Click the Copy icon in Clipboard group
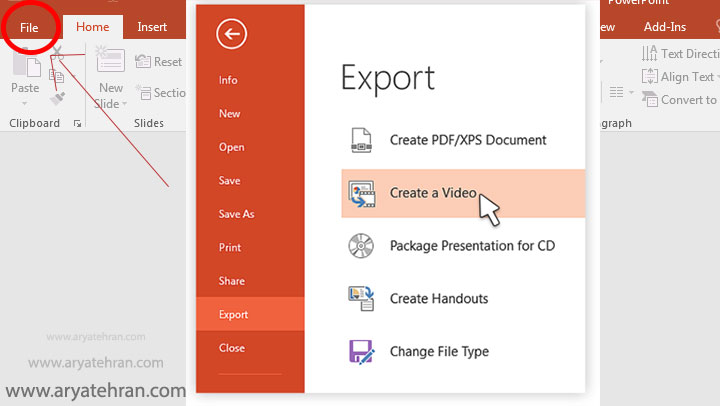Screen dimensions: 720x406 58,75
